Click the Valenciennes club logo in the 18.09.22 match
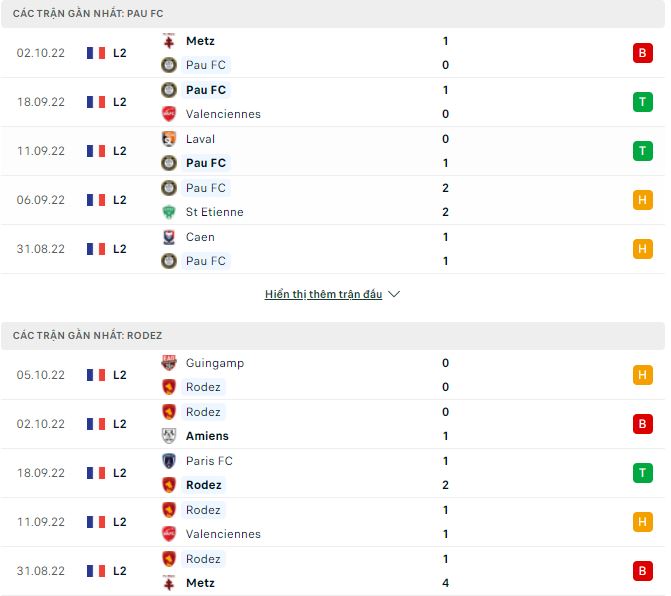The height and width of the screenshot is (596, 671). click(x=169, y=114)
